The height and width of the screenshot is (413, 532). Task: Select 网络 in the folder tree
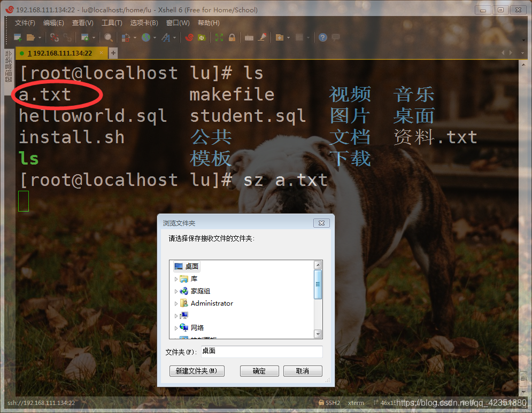pyautogui.click(x=197, y=328)
